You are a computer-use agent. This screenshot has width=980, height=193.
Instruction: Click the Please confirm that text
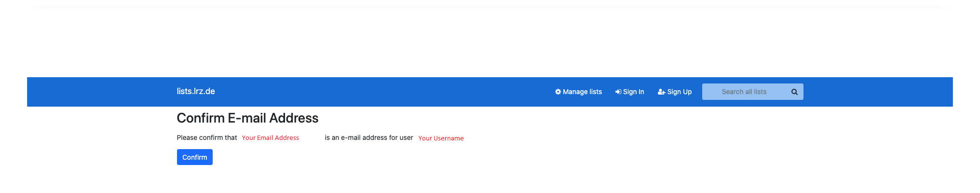click(207, 138)
